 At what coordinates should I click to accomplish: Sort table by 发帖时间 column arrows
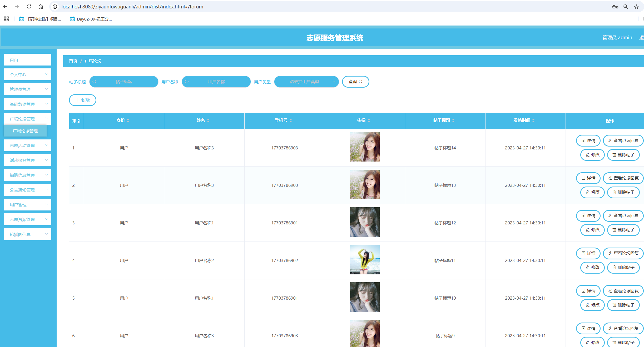[533, 120]
